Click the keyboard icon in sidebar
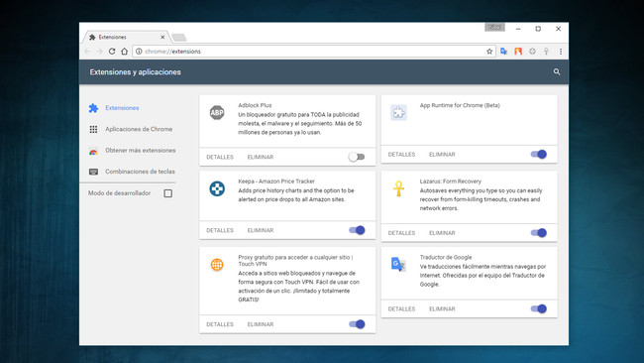Screen dimensions: 644x363 pyautogui.click(x=94, y=172)
